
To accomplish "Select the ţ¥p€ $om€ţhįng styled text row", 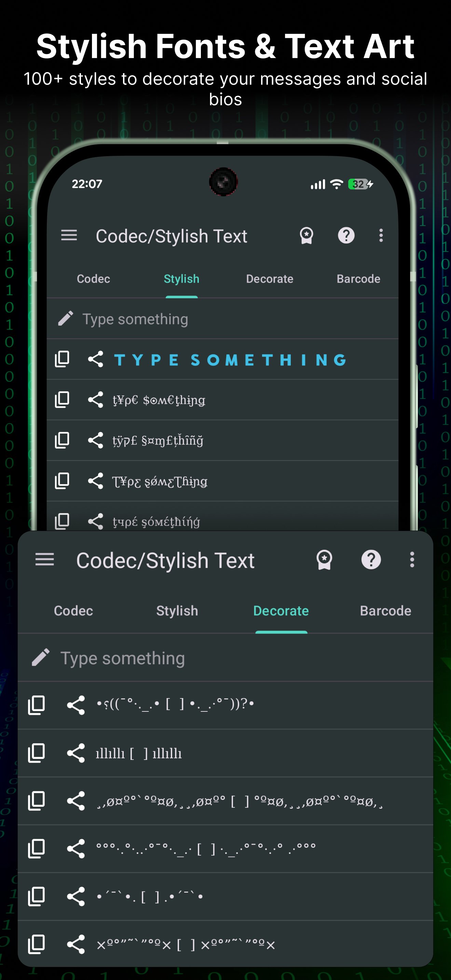I will 159,400.
